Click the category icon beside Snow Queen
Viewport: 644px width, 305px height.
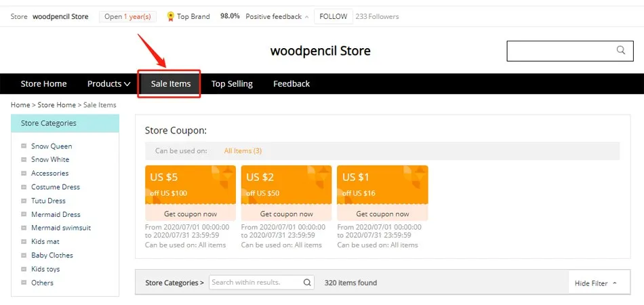point(24,146)
